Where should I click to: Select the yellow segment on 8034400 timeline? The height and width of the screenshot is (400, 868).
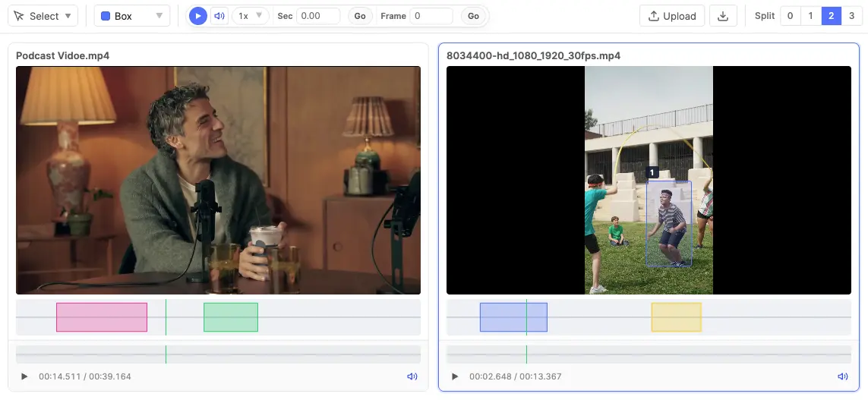click(x=677, y=317)
